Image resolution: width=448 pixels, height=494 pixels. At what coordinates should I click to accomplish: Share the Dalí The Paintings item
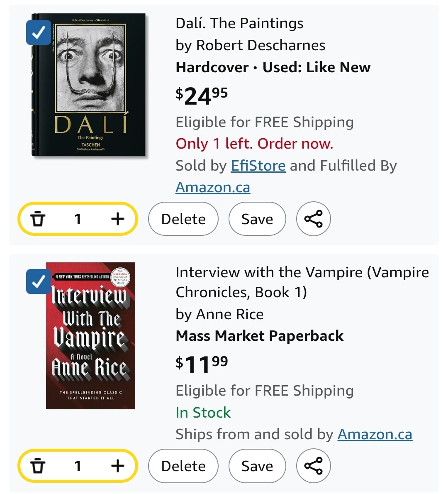pos(313,219)
